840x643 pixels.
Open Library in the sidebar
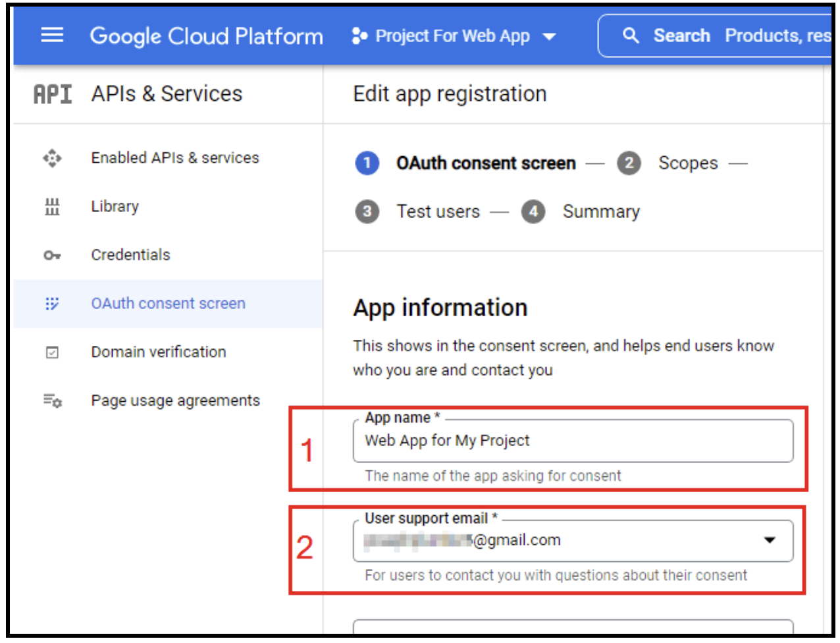115,207
